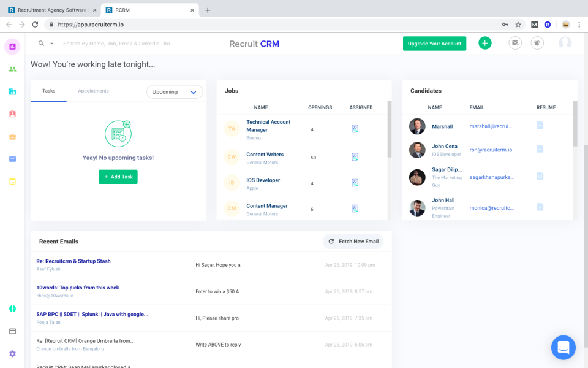
Task: Select the Candidates icon in the sidebar
Action: pyautogui.click(x=12, y=70)
